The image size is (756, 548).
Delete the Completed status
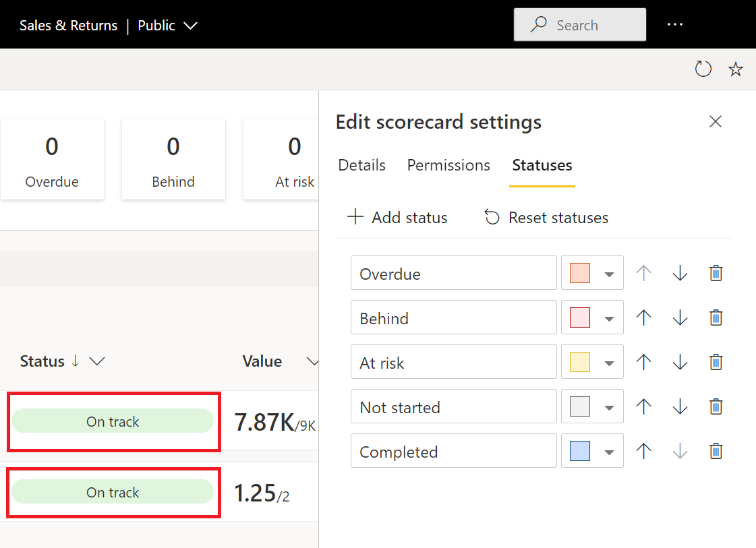716,451
